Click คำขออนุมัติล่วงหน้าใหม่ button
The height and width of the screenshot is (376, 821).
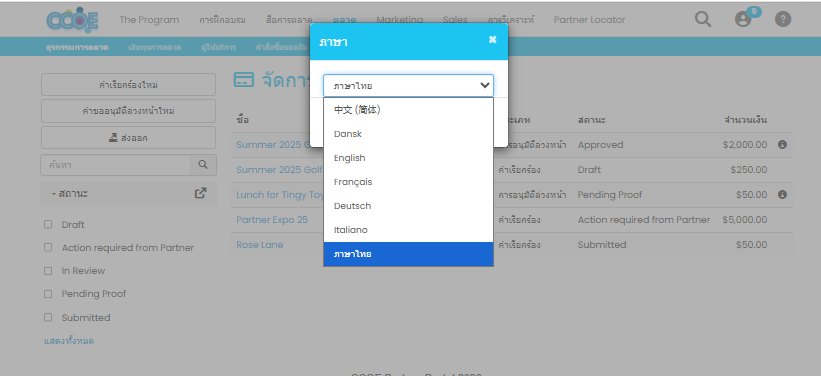pyautogui.click(x=128, y=111)
